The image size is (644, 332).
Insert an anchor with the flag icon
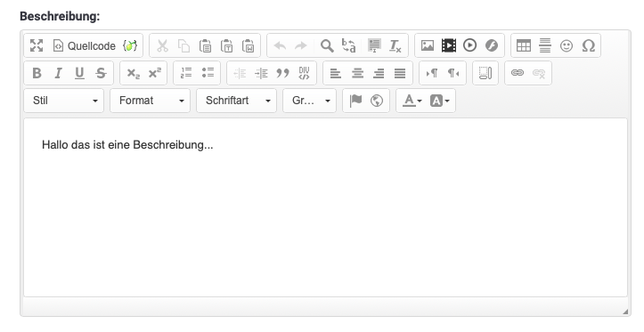(x=355, y=101)
